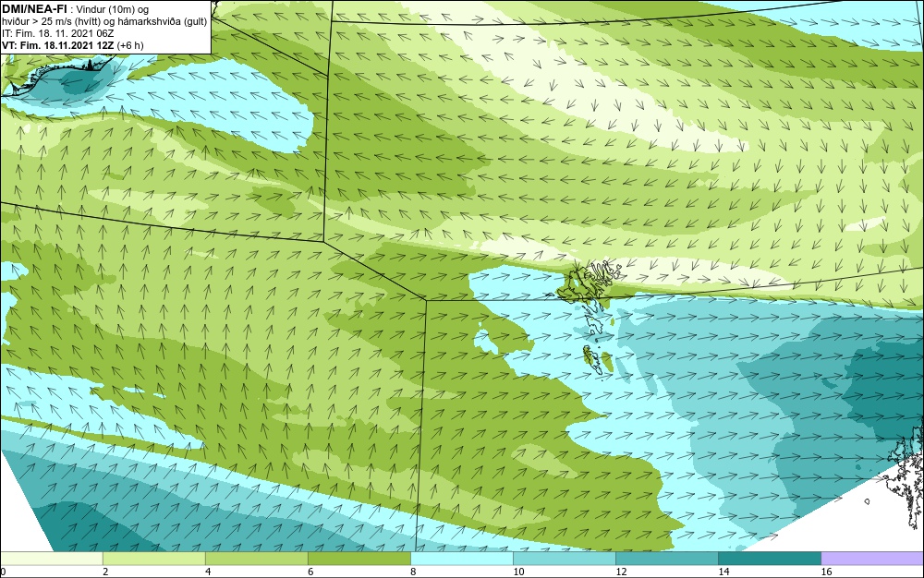The image size is (924, 578).
Task: Click the 14–16 m/s dark teal legend swatch
Action: point(769,559)
